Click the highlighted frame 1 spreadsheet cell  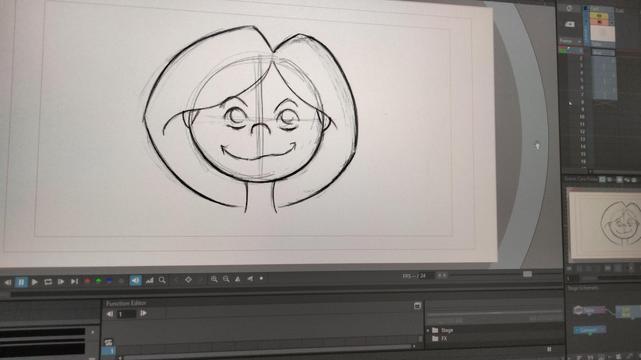(x=108, y=351)
